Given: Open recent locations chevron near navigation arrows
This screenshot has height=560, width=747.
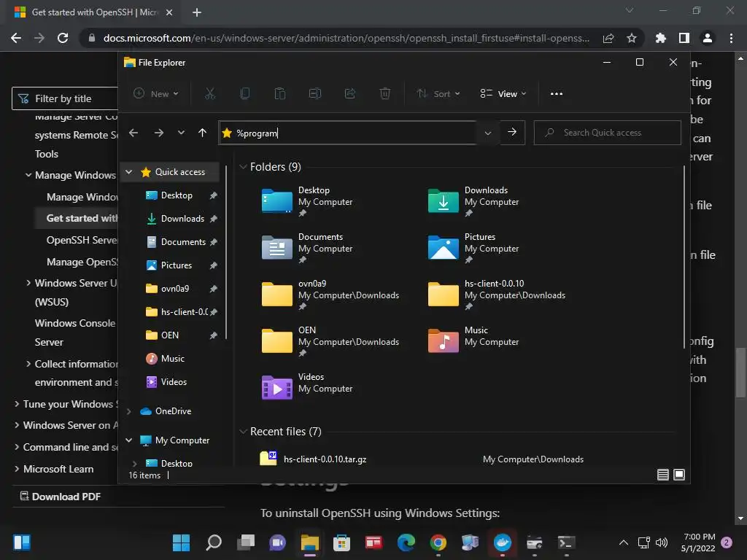Looking at the screenshot, I should (x=181, y=133).
